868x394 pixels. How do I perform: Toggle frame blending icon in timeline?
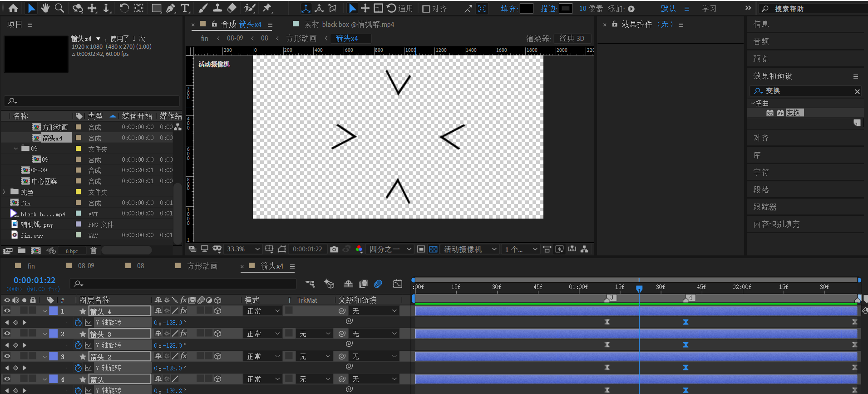pyautogui.click(x=363, y=284)
